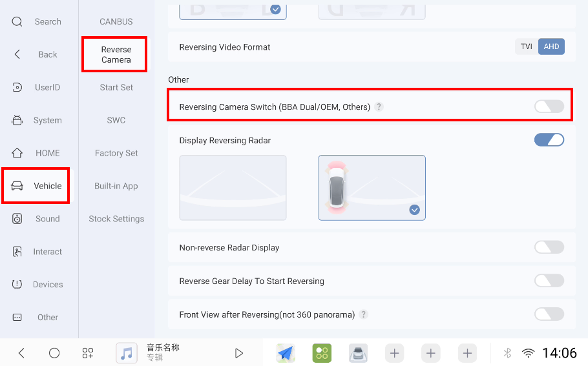Select radar layout with car thumbnail
The height and width of the screenshot is (366, 588).
coord(372,188)
